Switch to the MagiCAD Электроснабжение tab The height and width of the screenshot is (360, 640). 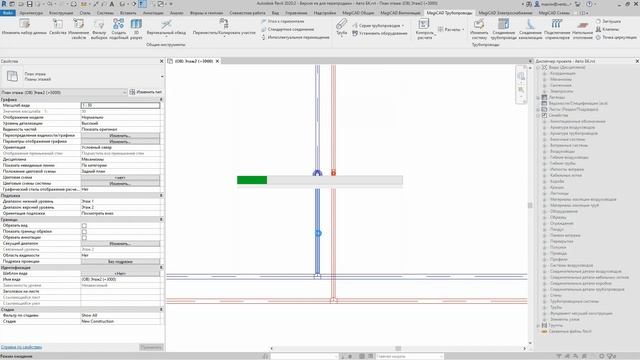pos(505,13)
